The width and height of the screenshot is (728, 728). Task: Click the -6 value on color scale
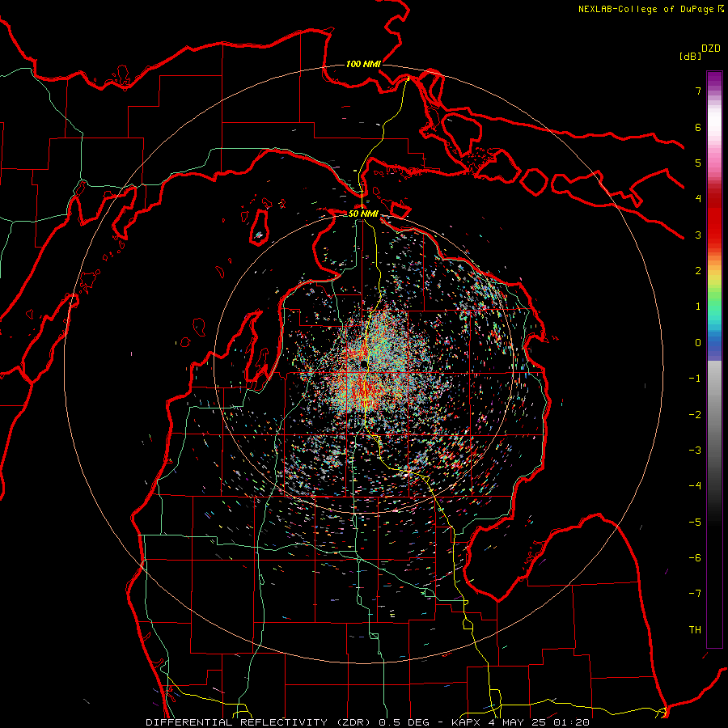pyautogui.click(x=695, y=557)
